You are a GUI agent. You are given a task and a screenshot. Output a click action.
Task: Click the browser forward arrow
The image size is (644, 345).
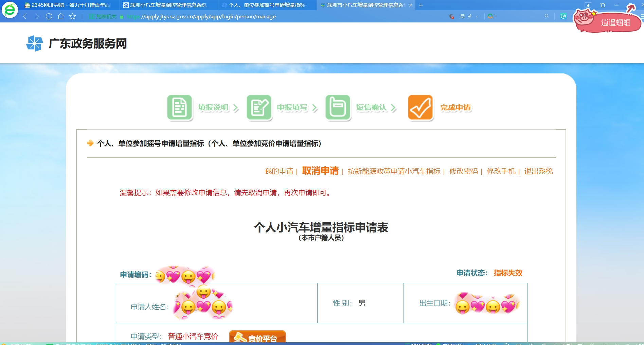[x=37, y=16]
